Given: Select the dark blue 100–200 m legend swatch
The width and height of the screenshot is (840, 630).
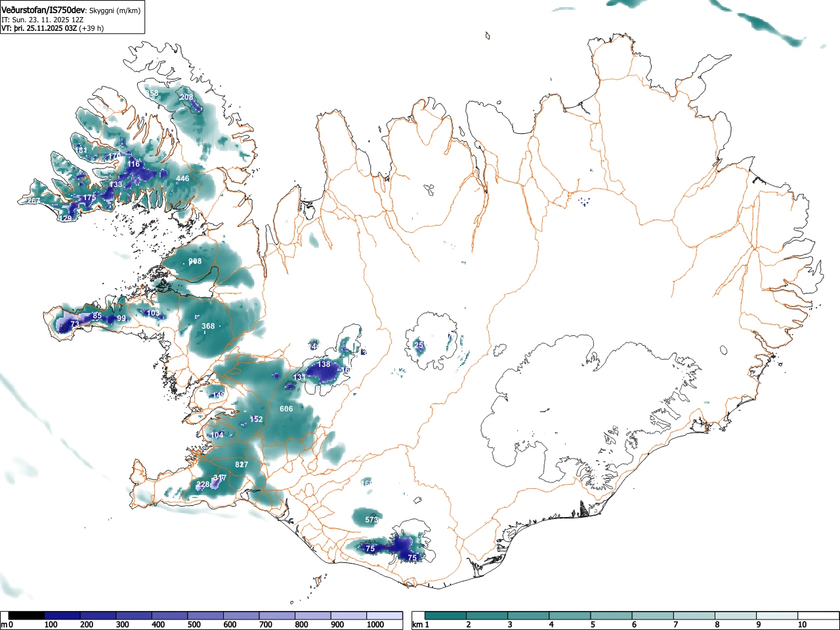Looking at the screenshot, I should click(62, 616).
